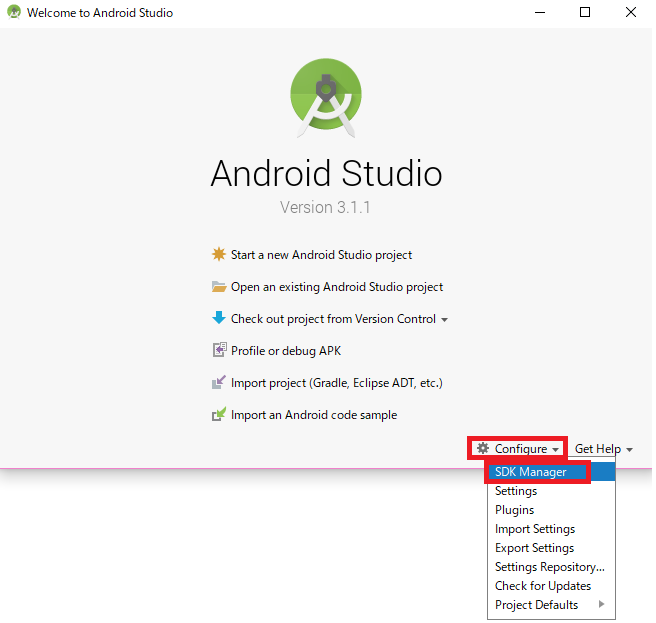The image size is (656, 623).
Task: Maximize the Welcome to Android Studio window
Action: tap(585, 13)
